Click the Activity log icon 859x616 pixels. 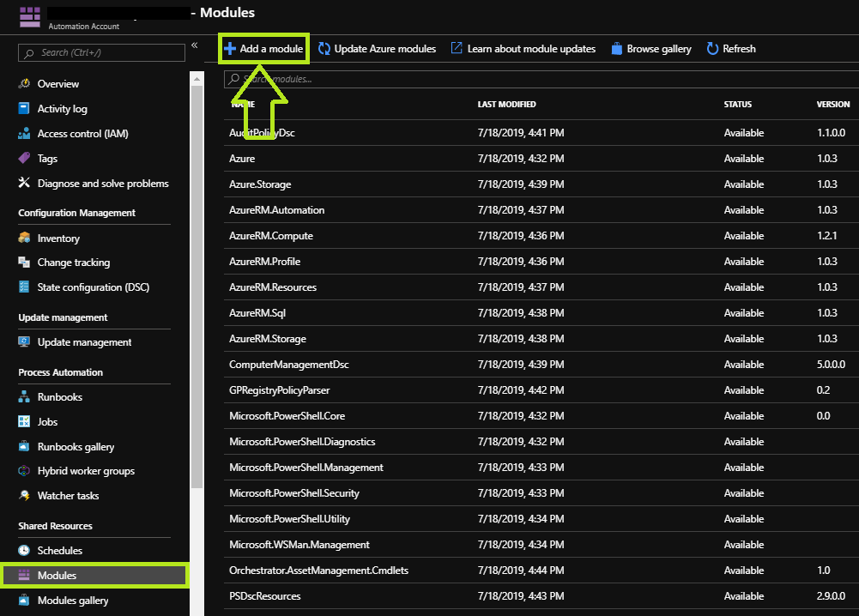click(x=24, y=108)
